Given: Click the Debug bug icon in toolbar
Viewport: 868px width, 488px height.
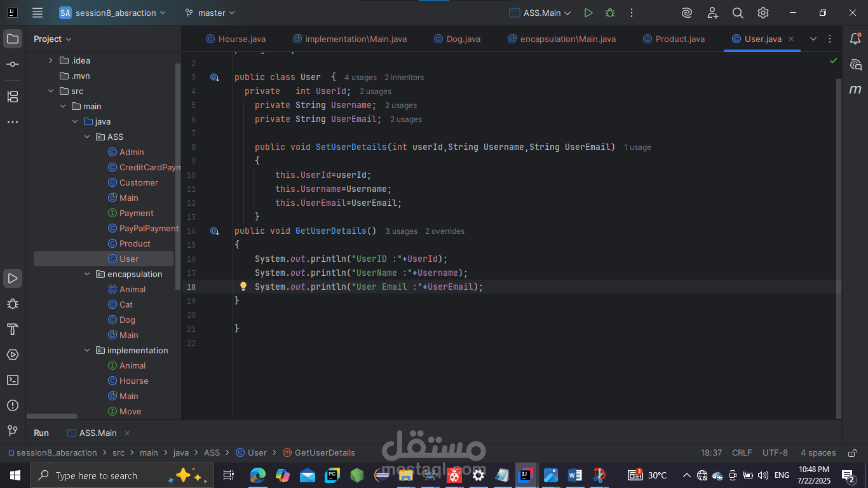Looking at the screenshot, I should point(610,13).
